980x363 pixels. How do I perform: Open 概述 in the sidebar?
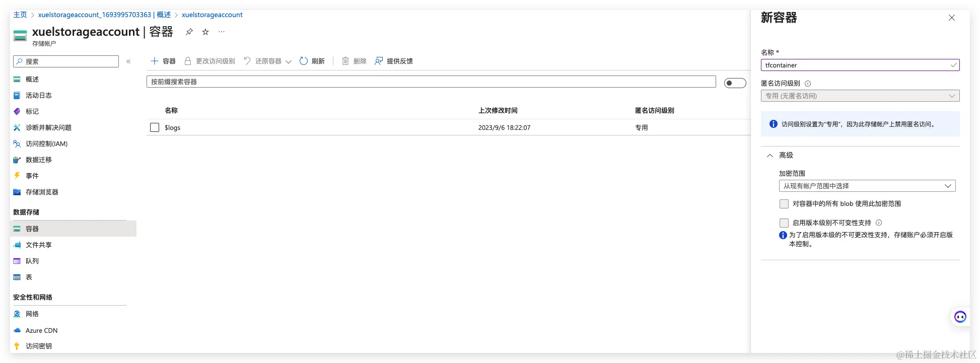coord(32,79)
